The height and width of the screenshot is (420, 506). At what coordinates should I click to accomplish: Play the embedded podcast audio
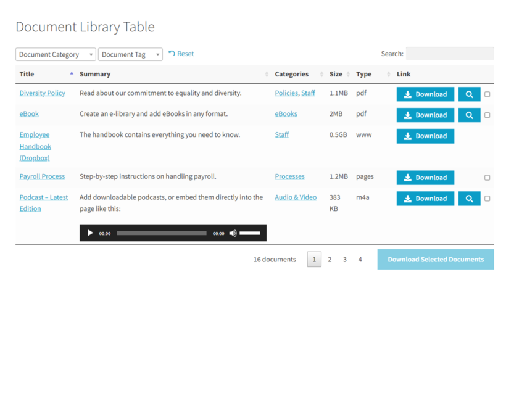[89, 233]
